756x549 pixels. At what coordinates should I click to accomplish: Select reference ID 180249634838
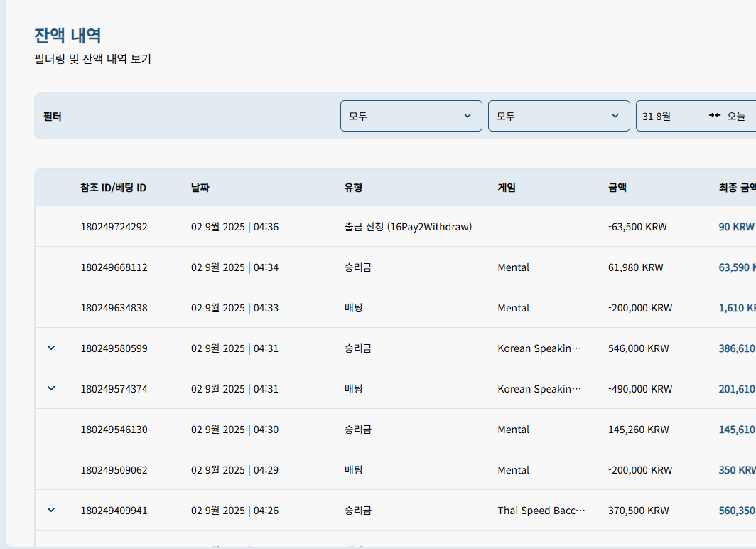tap(114, 308)
